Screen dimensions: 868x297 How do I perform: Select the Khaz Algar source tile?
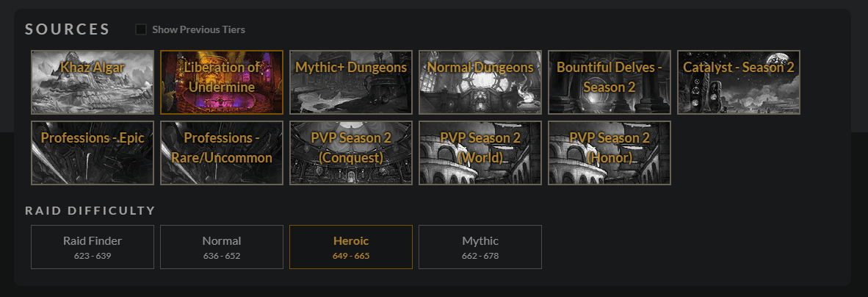point(93,82)
